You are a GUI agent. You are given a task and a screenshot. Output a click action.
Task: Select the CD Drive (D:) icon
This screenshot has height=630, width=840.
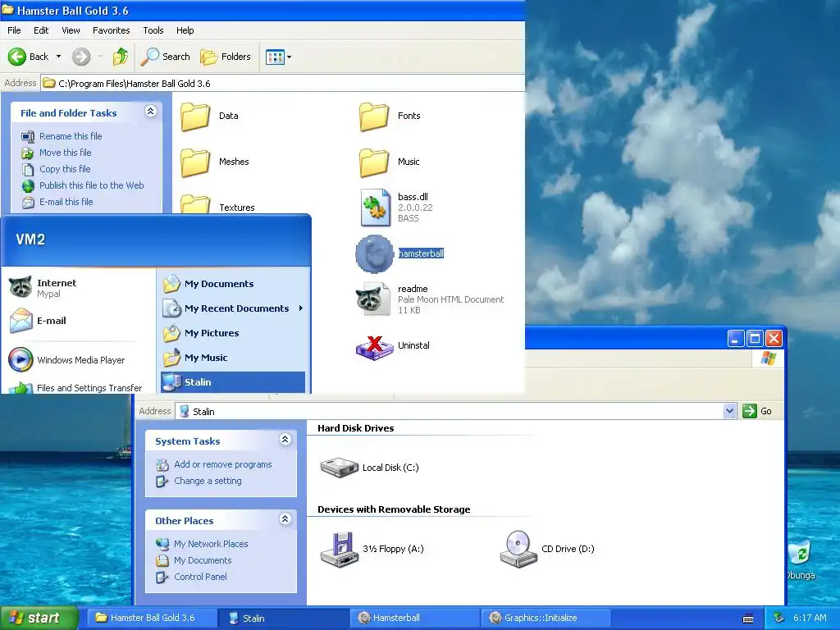click(518, 549)
